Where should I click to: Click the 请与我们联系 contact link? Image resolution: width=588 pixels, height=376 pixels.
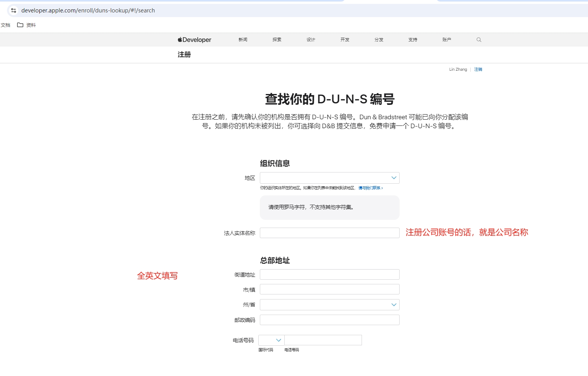[x=371, y=188]
